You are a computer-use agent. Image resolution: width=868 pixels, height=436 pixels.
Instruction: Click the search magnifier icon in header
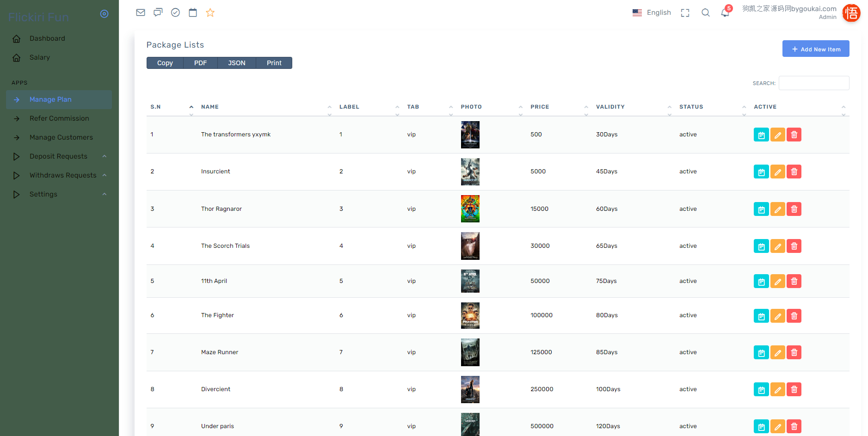pyautogui.click(x=705, y=12)
